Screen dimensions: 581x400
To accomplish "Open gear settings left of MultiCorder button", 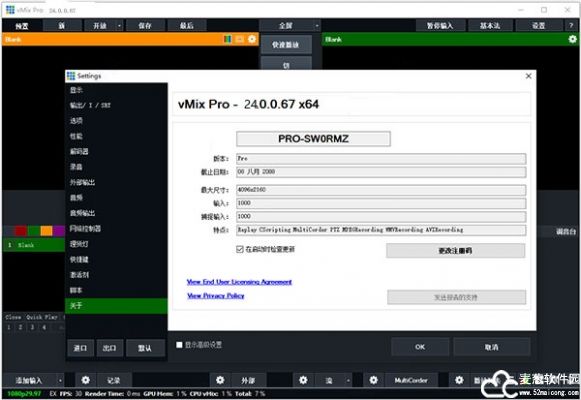I will (374, 380).
